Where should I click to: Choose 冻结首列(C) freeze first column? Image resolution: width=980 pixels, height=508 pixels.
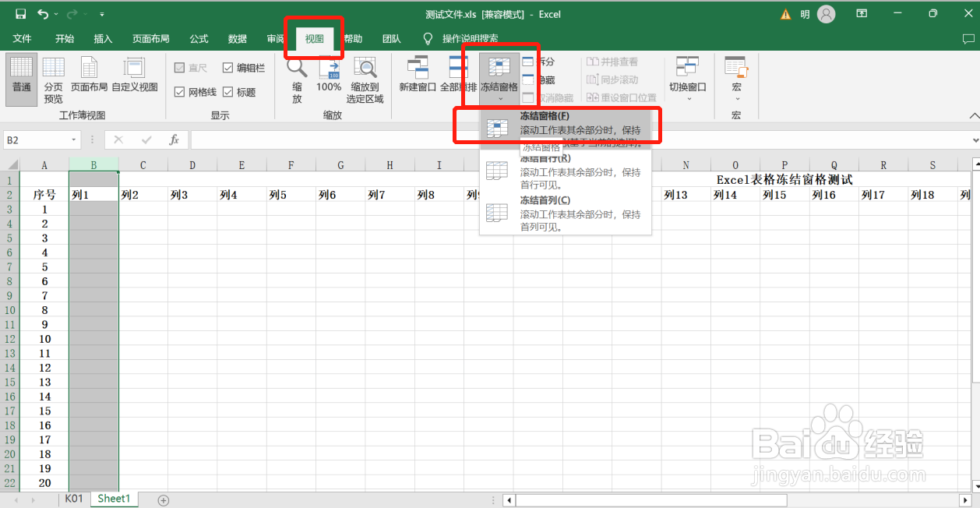click(x=566, y=213)
